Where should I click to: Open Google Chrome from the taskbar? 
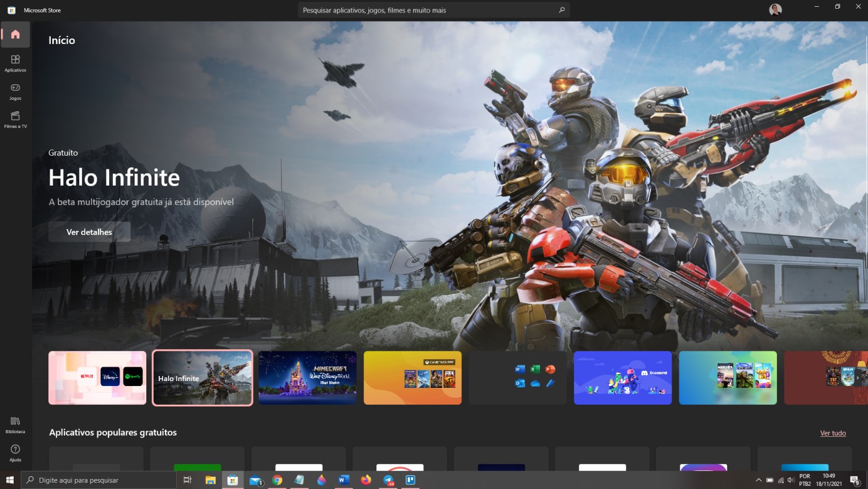coord(277,480)
